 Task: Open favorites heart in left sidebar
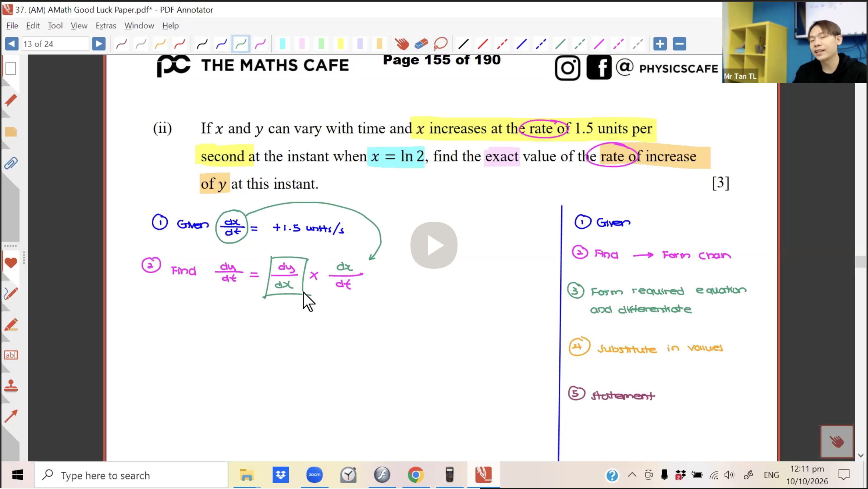point(11,263)
